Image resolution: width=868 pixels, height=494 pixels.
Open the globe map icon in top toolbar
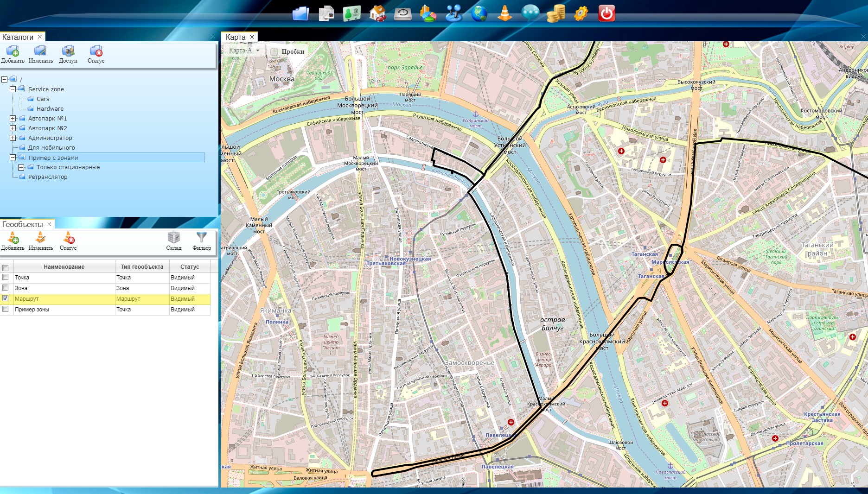(x=479, y=13)
